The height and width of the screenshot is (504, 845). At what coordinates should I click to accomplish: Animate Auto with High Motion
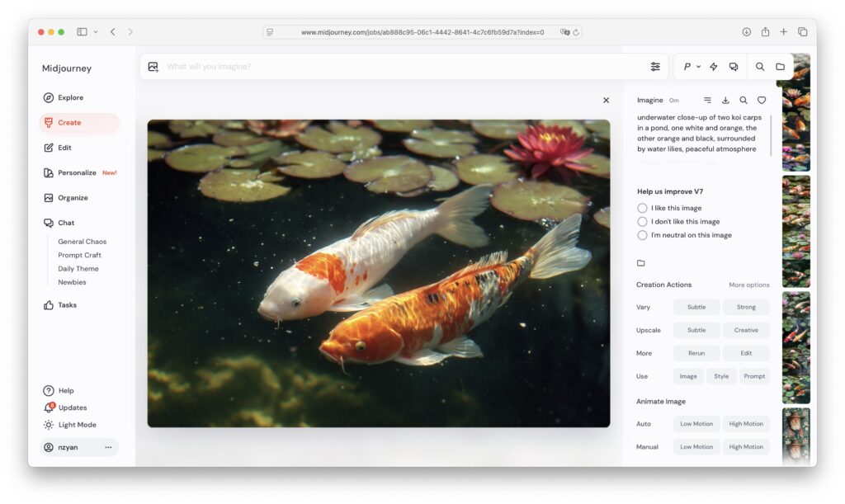pos(746,424)
